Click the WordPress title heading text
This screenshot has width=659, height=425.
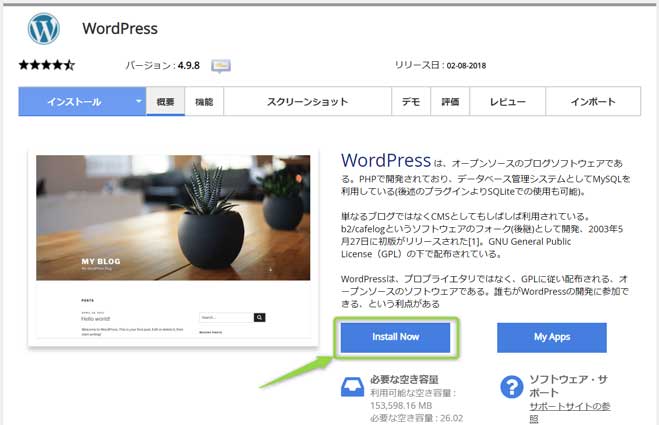point(120,29)
